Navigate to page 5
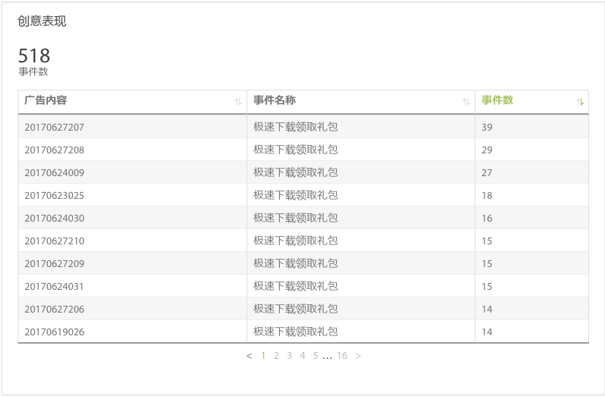 (x=315, y=356)
